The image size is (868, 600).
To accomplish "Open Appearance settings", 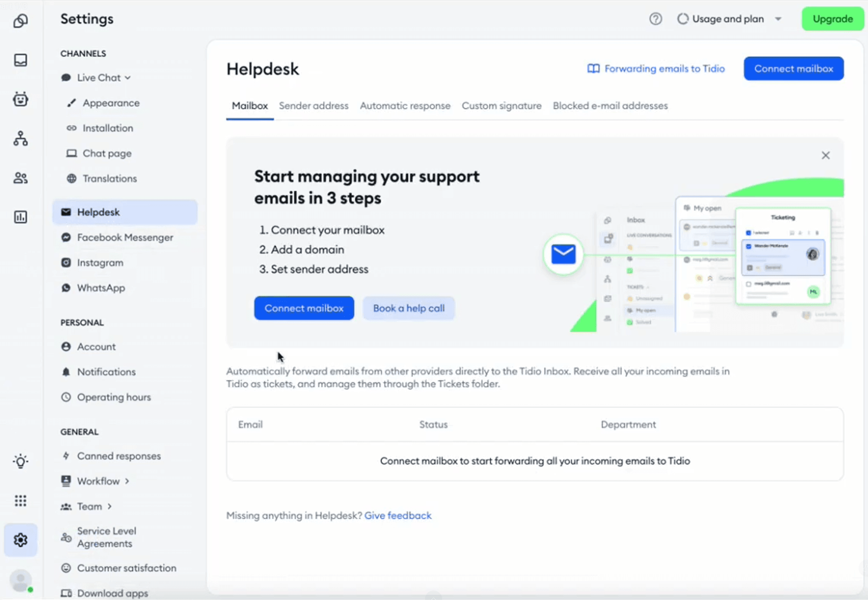I will click(103, 103).
